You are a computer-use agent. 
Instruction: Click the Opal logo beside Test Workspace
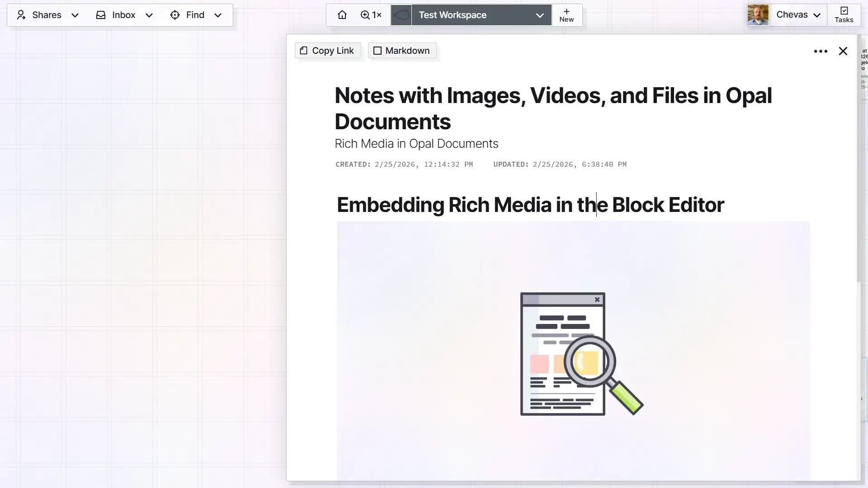(x=401, y=14)
